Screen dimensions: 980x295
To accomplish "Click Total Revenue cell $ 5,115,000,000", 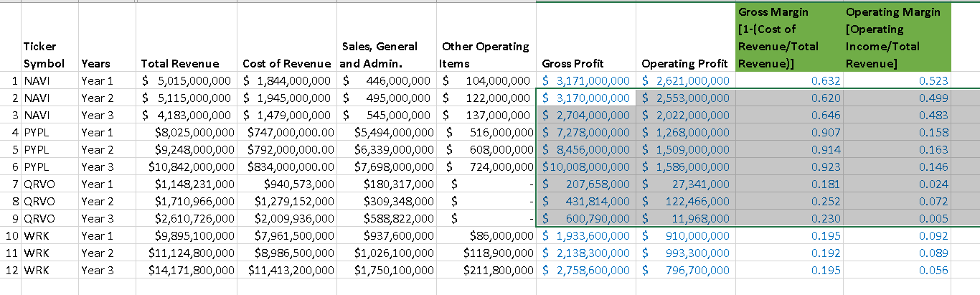I will point(187,98).
